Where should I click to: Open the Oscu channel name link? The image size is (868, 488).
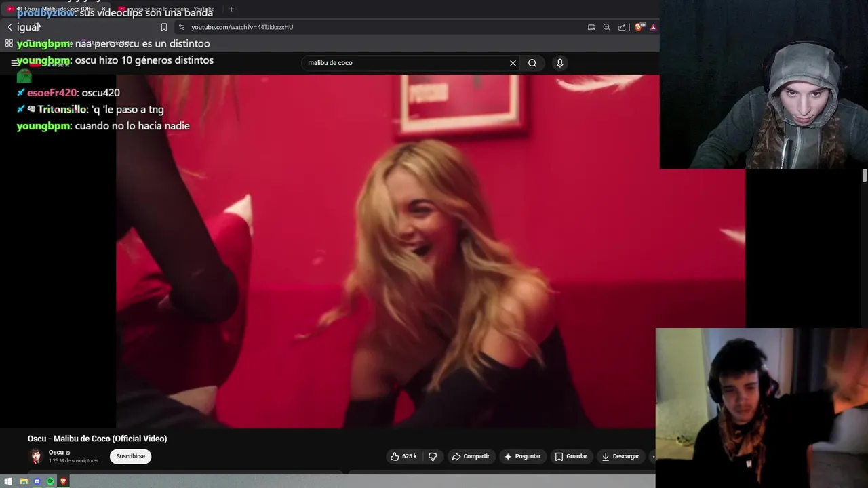coord(56,452)
